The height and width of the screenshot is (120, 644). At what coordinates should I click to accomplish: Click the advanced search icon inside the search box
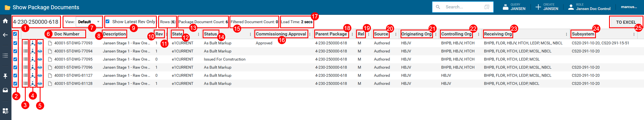click(x=487, y=7)
